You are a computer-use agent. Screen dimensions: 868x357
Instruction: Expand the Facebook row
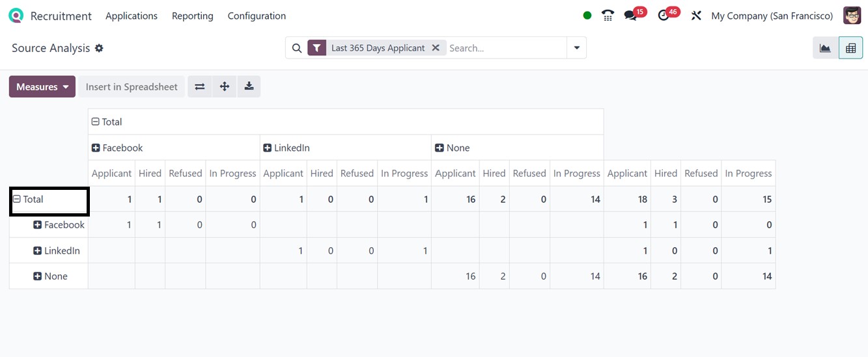[59, 225]
